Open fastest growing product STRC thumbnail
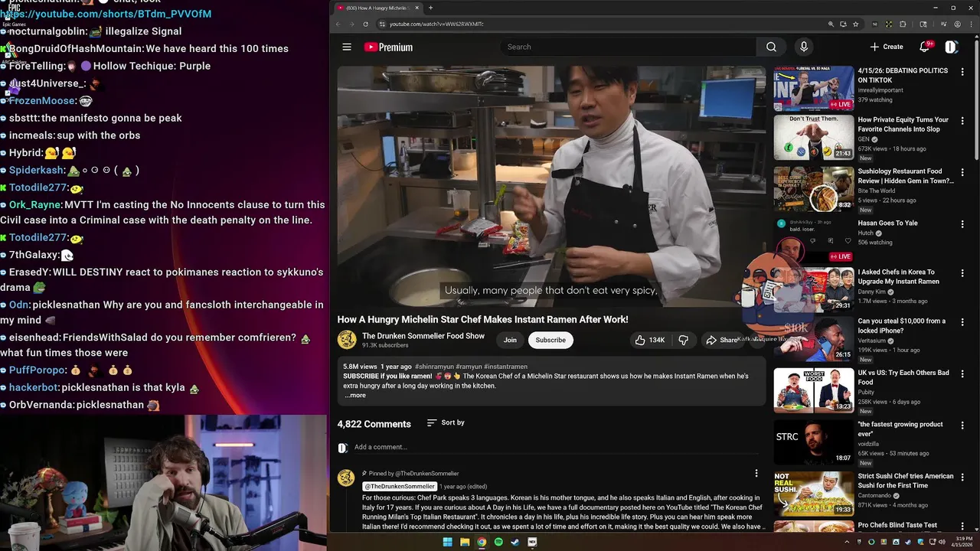Screen dimensions: 980x551 (813, 442)
